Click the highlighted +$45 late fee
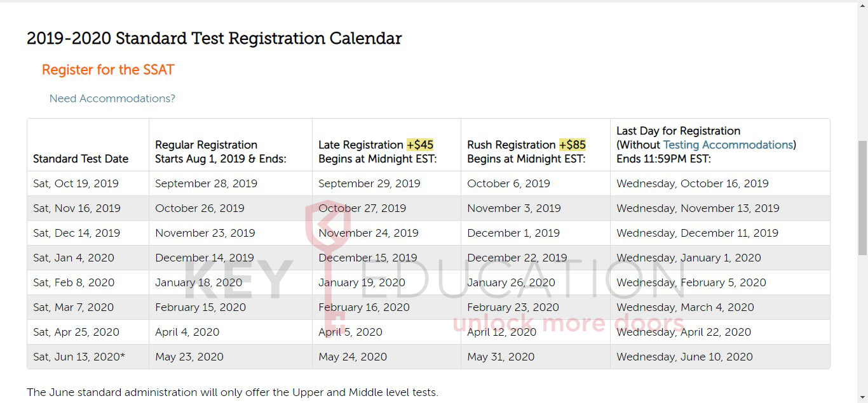Image resolution: width=868 pixels, height=403 pixels. [x=420, y=145]
